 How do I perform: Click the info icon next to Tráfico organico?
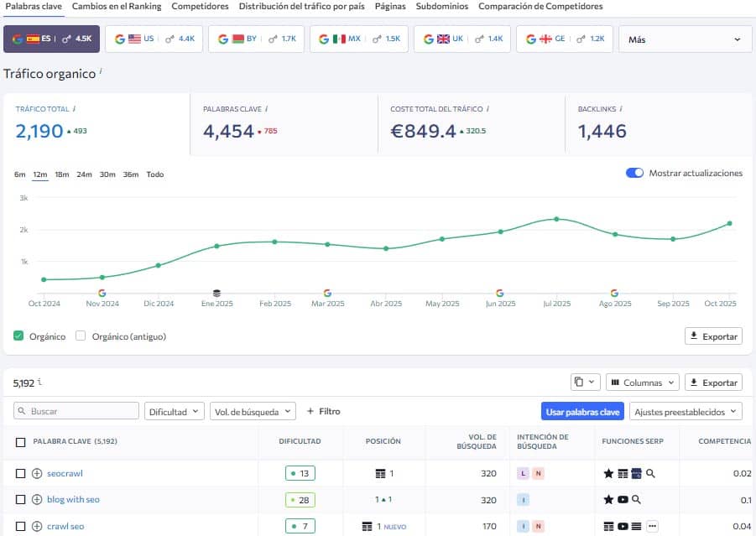102,71
